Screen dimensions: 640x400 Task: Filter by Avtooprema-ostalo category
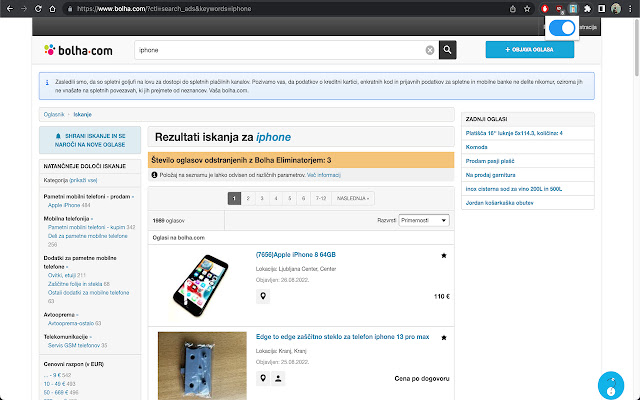coord(71,323)
